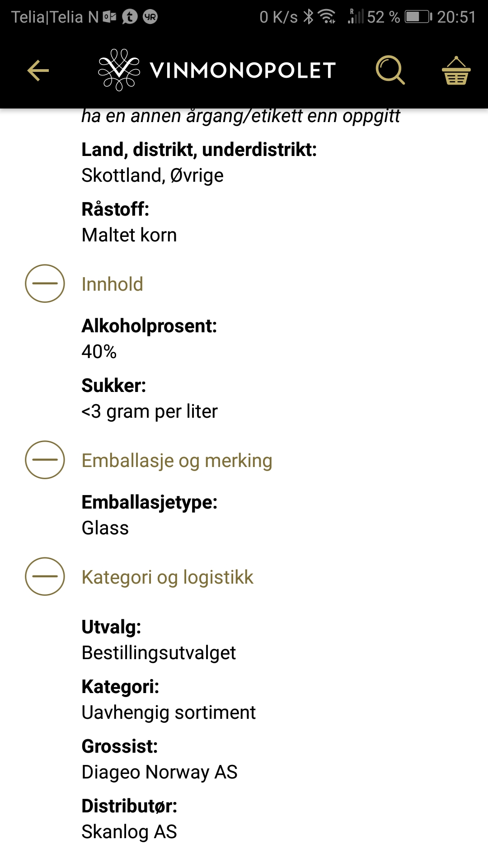Tap the Outlook notification icon

click(x=109, y=17)
